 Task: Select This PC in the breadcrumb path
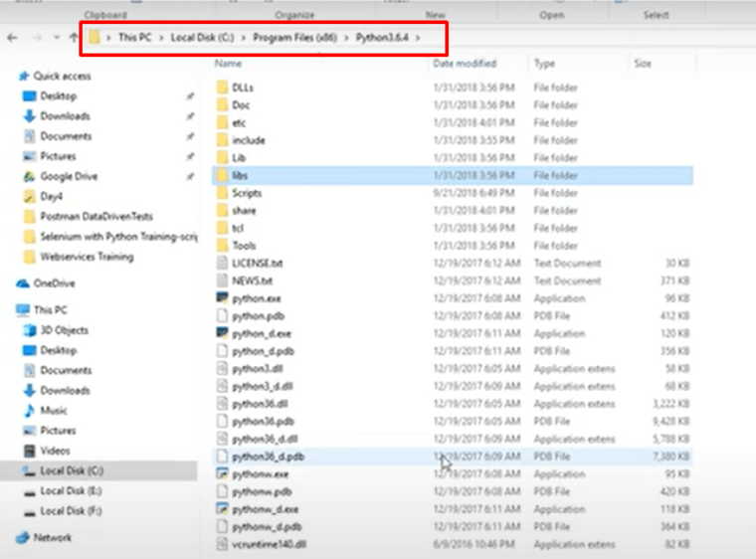tap(135, 37)
